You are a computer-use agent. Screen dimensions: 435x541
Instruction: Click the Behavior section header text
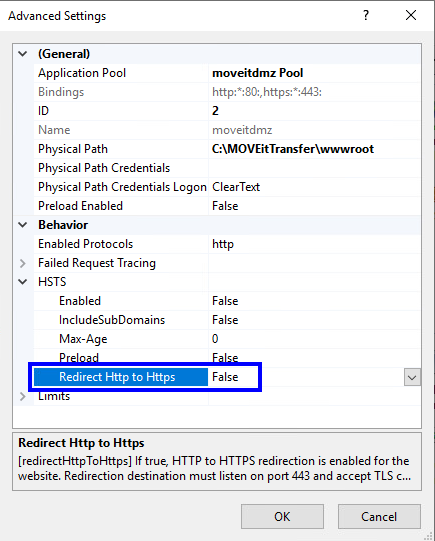pyautogui.click(x=63, y=225)
